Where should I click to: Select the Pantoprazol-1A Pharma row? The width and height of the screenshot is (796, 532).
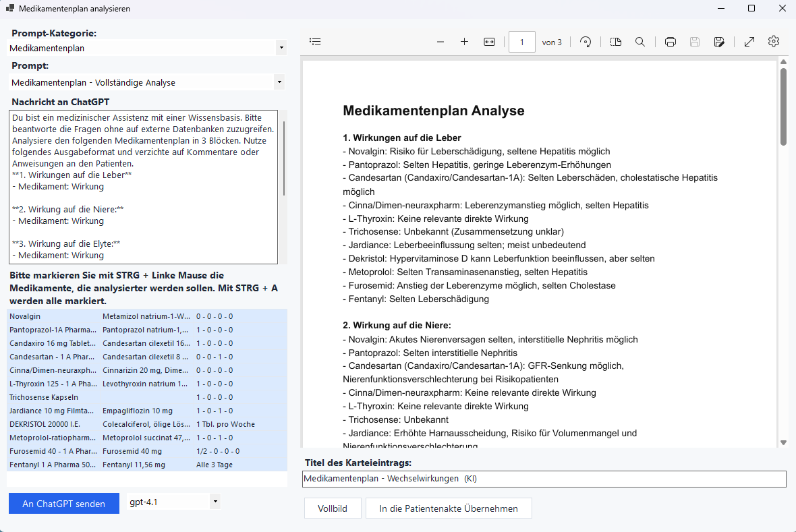coord(147,330)
